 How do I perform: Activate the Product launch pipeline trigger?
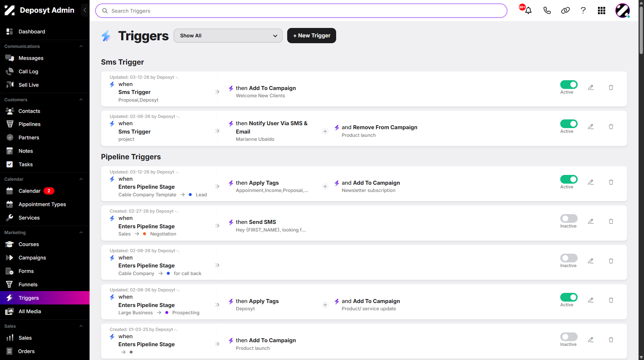pyautogui.click(x=569, y=337)
